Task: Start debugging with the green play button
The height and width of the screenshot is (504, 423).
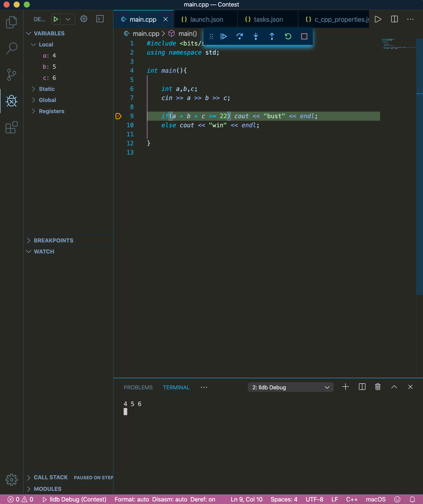Action: coord(56,19)
